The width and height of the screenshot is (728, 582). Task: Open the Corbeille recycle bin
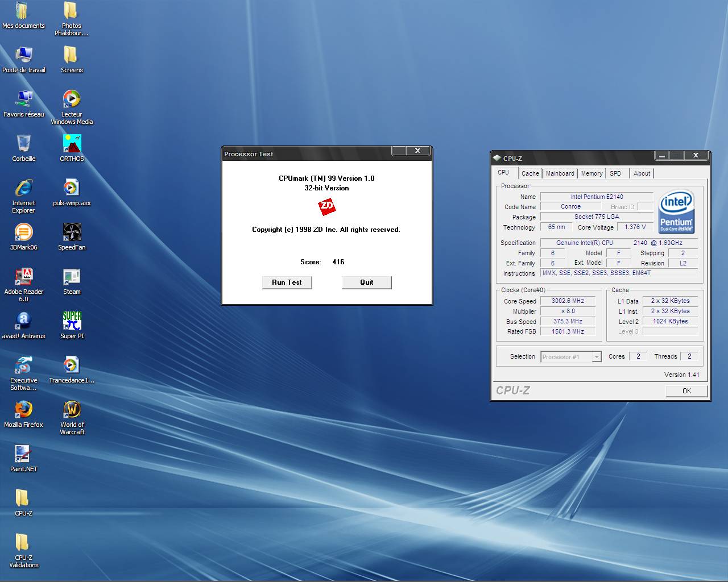[x=23, y=144]
